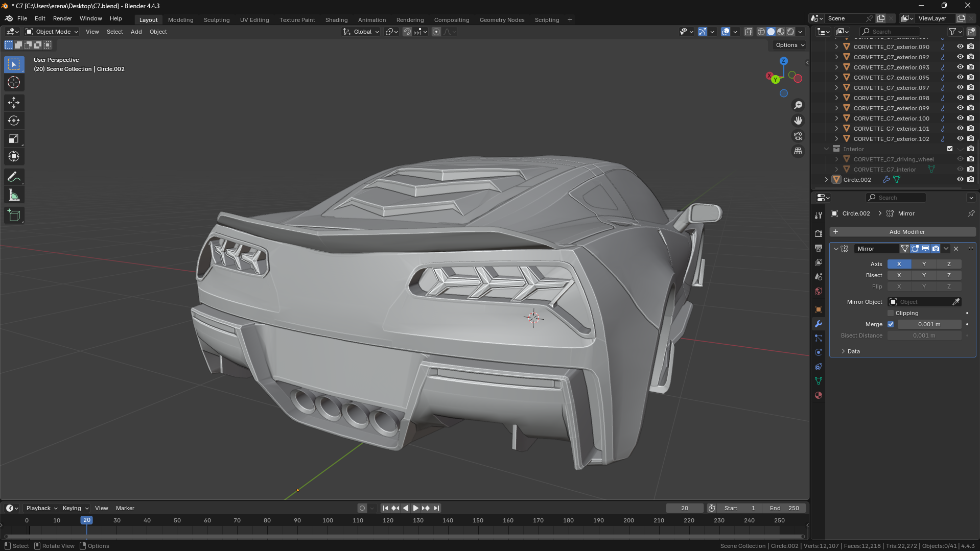Open the Render menu

click(x=62, y=18)
